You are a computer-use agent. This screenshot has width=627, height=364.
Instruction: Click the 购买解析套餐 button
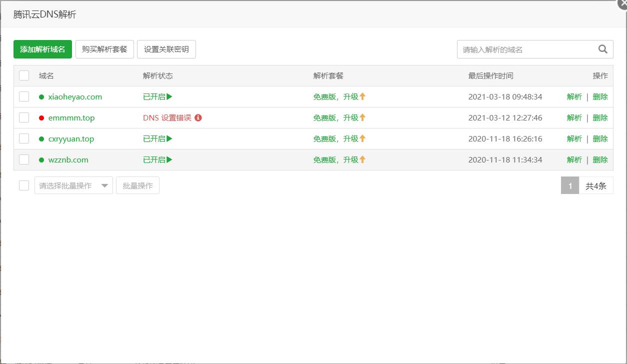[x=104, y=49]
